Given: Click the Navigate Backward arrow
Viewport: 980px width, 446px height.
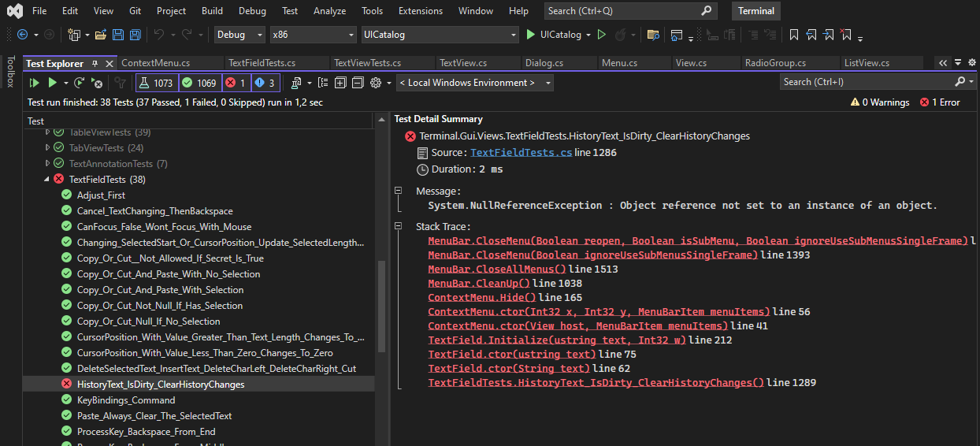Looking at the screenshot, I should (22, 35).
